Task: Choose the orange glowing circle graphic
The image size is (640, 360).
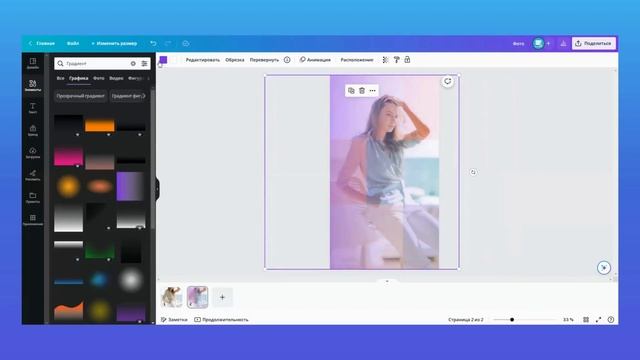Action: click(68, 187)
